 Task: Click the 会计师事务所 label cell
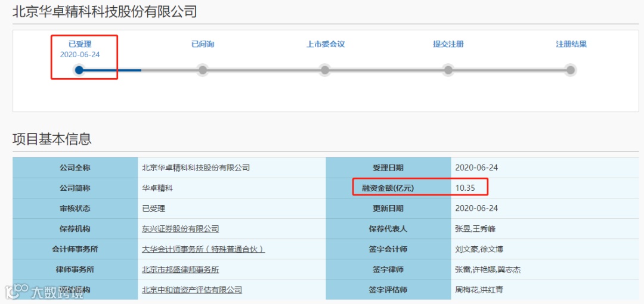[75, 249]
